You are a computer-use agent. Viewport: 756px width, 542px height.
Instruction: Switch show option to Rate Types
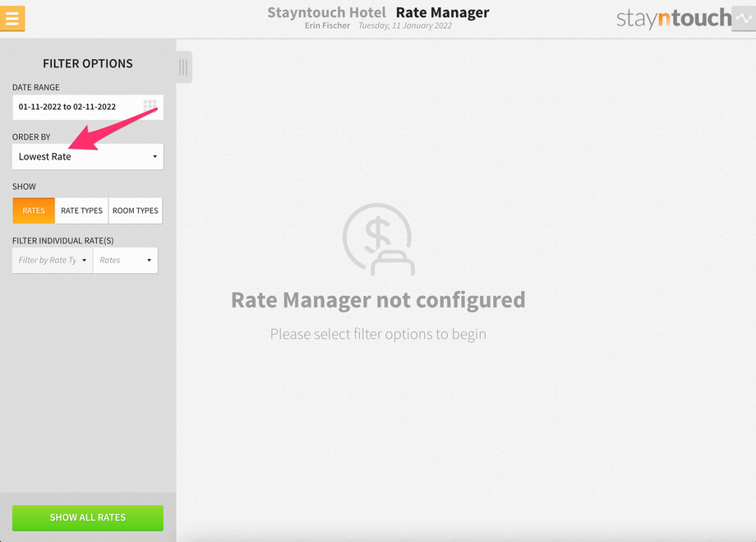pos(81,211)
